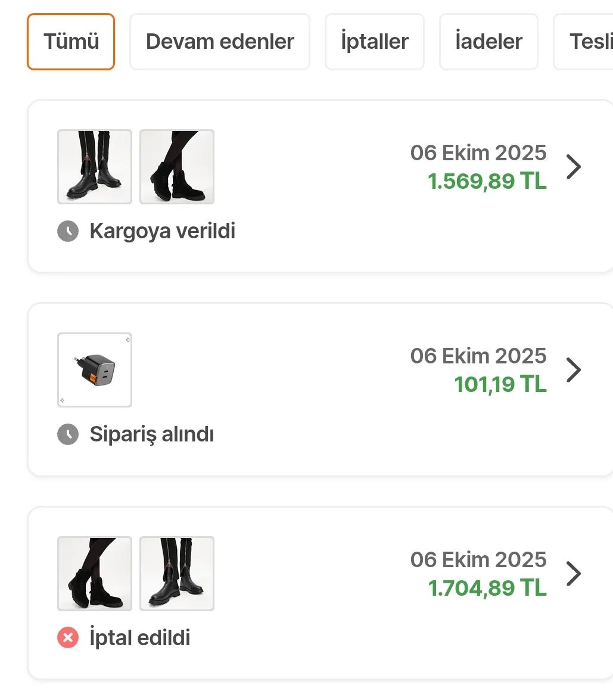The height and width of the screenshot is (700, 613).
Task: Click the clock icon beside Kargoya verildi
Action: click(68, 231)
